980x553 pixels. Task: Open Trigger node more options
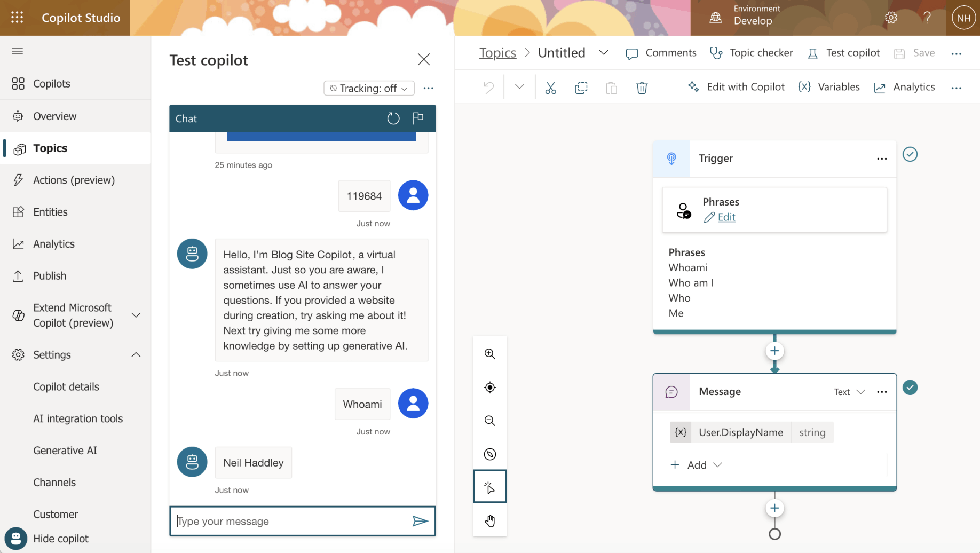point(882,159)
